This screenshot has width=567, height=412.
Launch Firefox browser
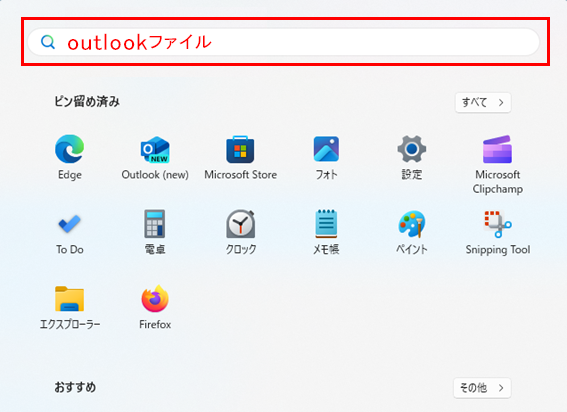[155, 299]
